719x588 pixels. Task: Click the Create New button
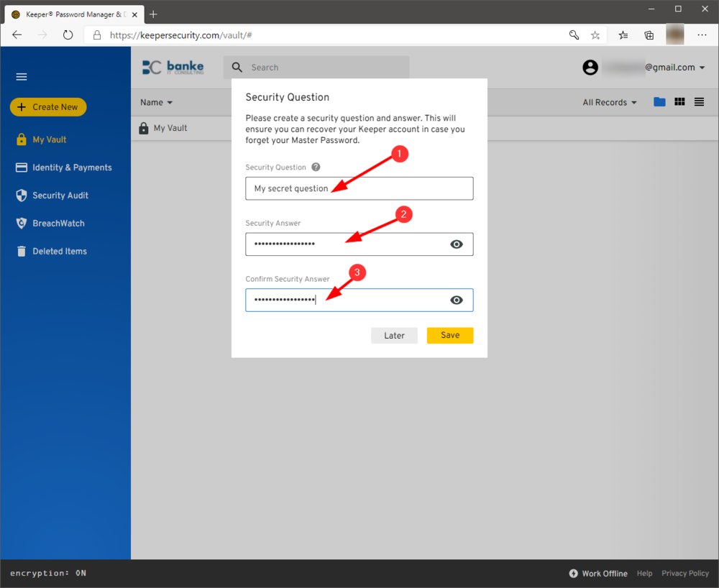(48, 107)
